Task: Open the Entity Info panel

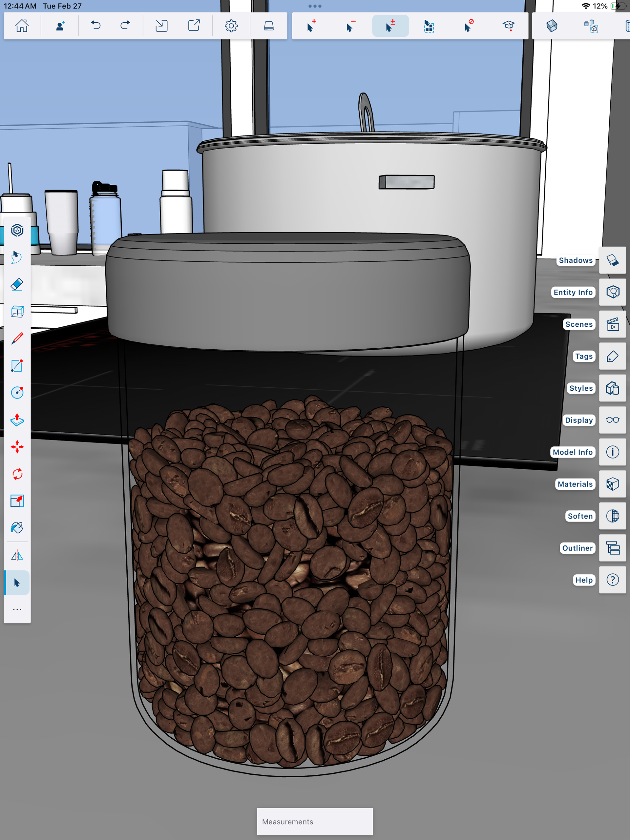Action: (612, 292)
